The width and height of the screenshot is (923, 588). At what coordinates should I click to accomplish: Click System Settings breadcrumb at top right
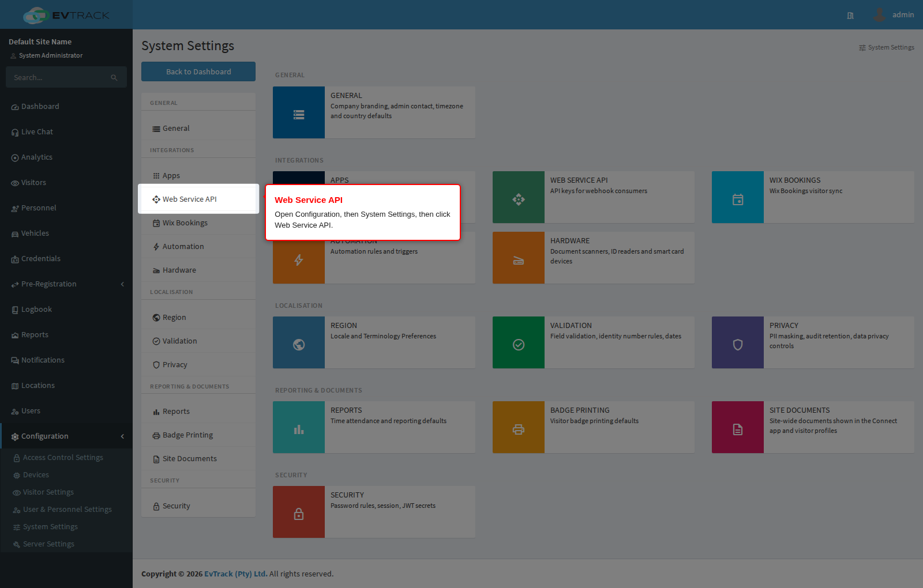[887, 48]
